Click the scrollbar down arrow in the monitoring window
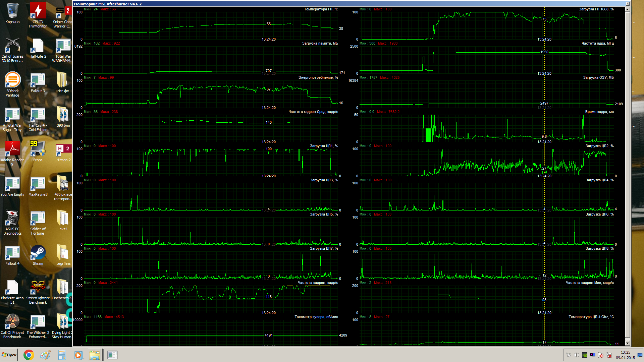Screen dimensions: 644x362 click(x=627, y=343)
